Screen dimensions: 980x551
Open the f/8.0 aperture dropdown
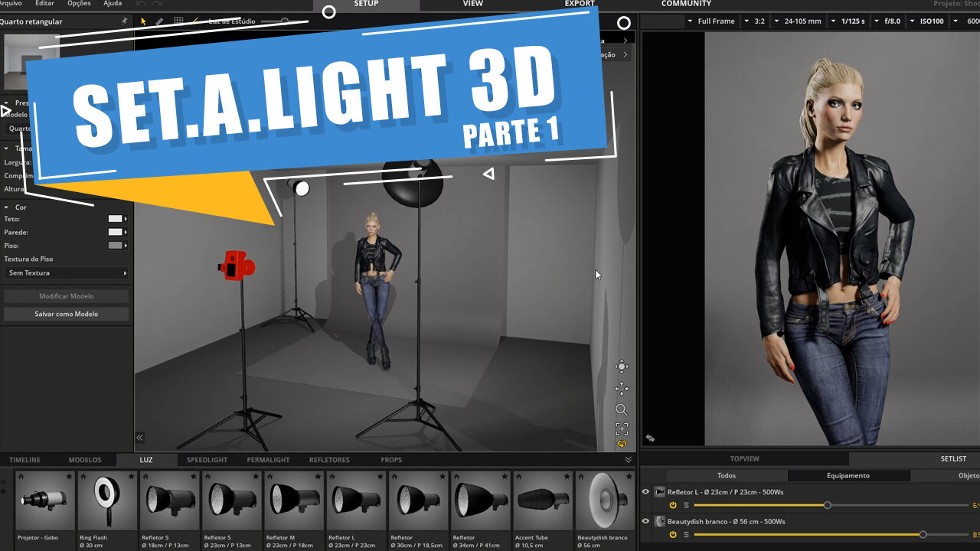click(888, 21)
